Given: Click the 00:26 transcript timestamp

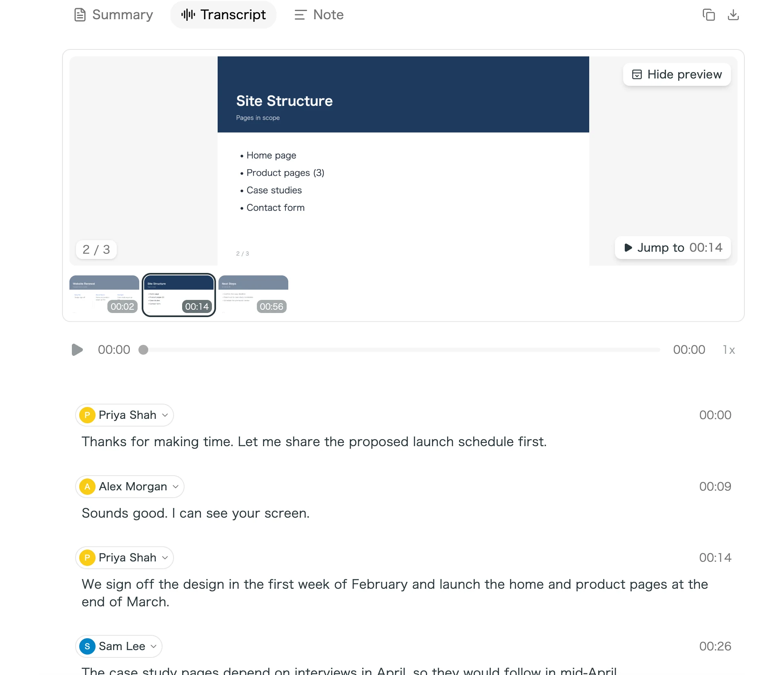Looking at the screenshot, I should pos(715,646).
